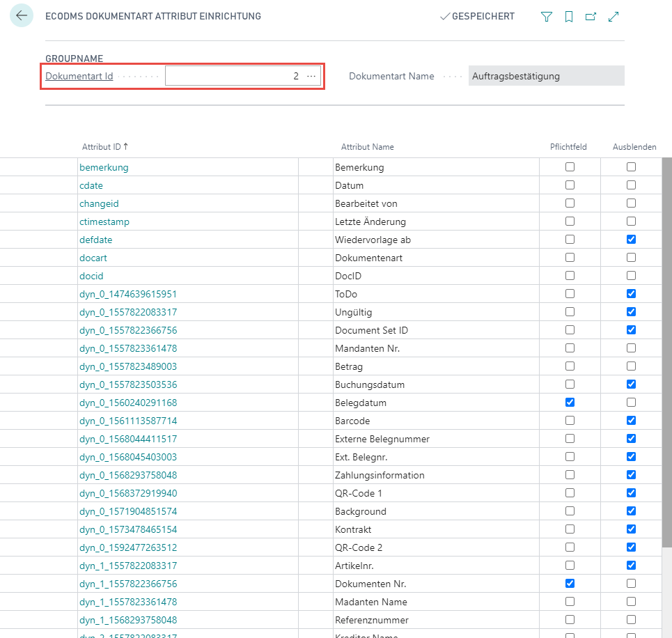Screen dimensions: 672x638
Task: Check Pflichtfeld for Bemerkung row
Action: [x=570, y=166]
